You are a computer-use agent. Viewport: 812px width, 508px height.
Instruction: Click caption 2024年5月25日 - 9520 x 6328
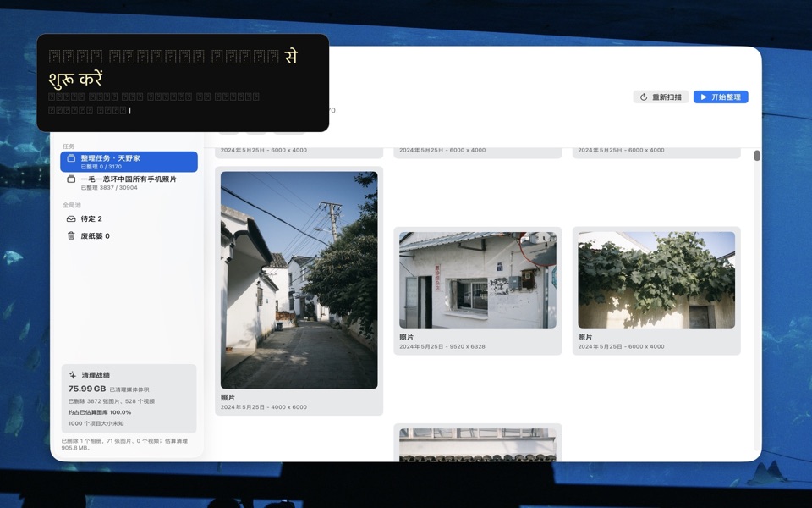(x=442, y=347)
